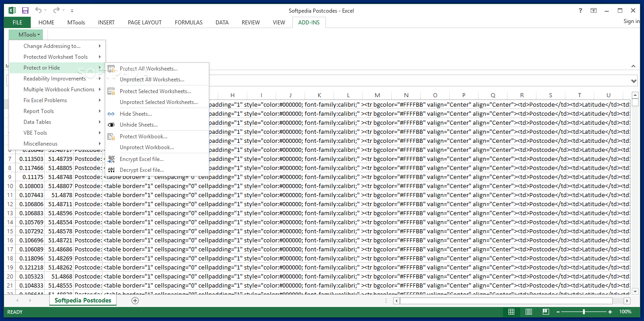The height and width of the screenshot is (321, 644).
Task: Select column header U
Action: (x=608, y=95)
